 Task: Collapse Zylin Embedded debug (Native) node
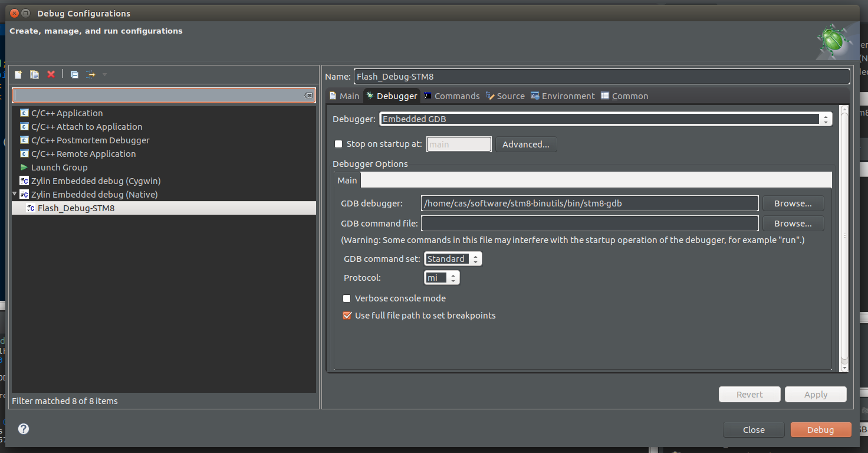pyautogui.click(x=15, y=193)
